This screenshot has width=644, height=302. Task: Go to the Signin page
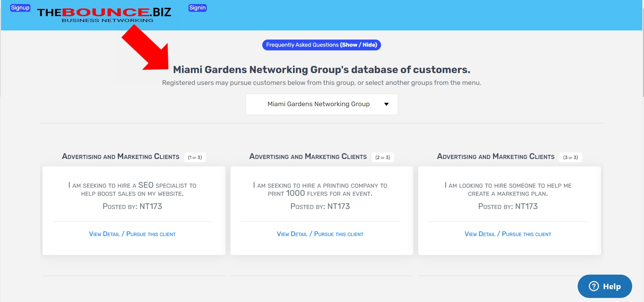point(197,8)
